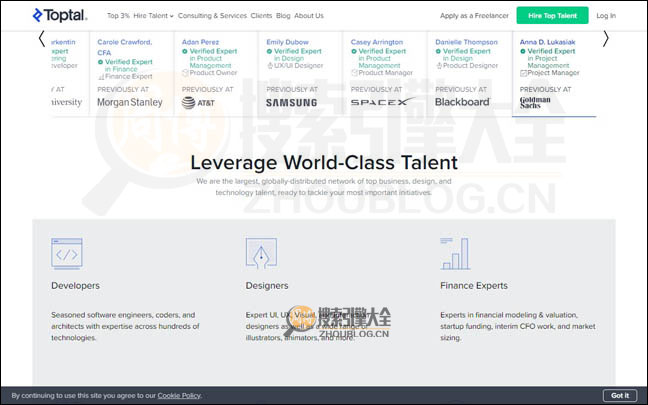Open Danielle Thompson's profile
648x405 pixels.
pos(467,42)
